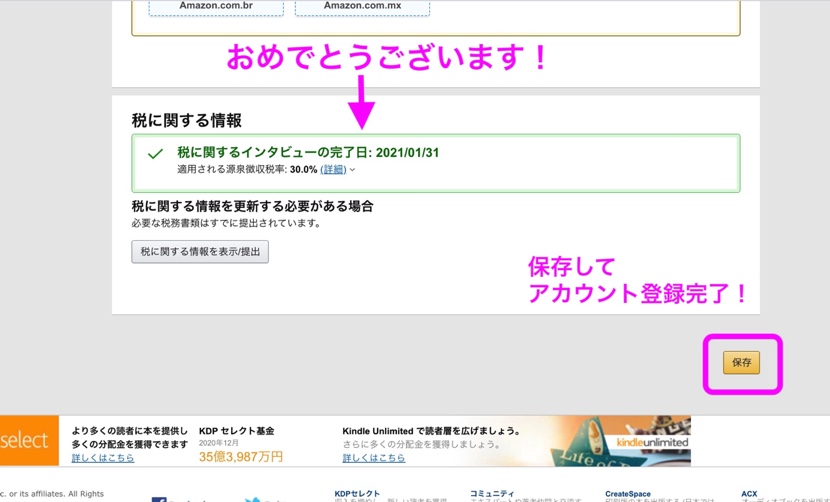Image resolution: width=830 pixels, height=502 pixels.
Task: Open the 詳細 withholding rate details link
Action: 332,170
